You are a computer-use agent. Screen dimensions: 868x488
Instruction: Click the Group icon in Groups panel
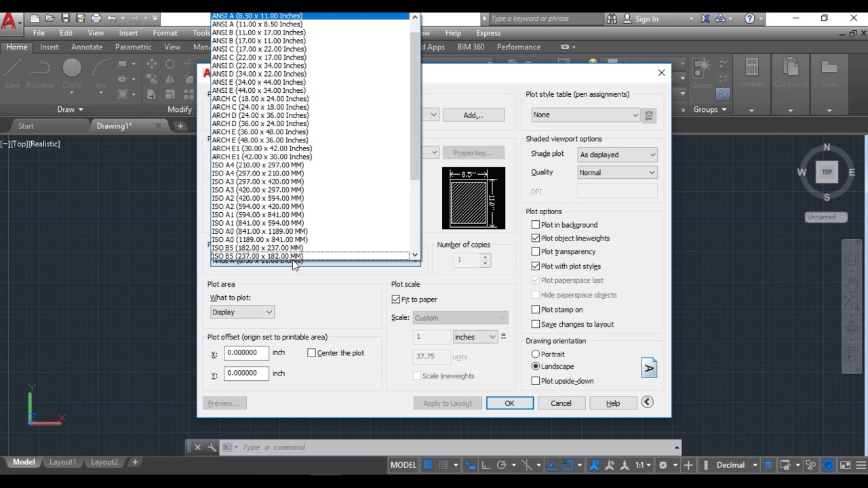(702, 73)
